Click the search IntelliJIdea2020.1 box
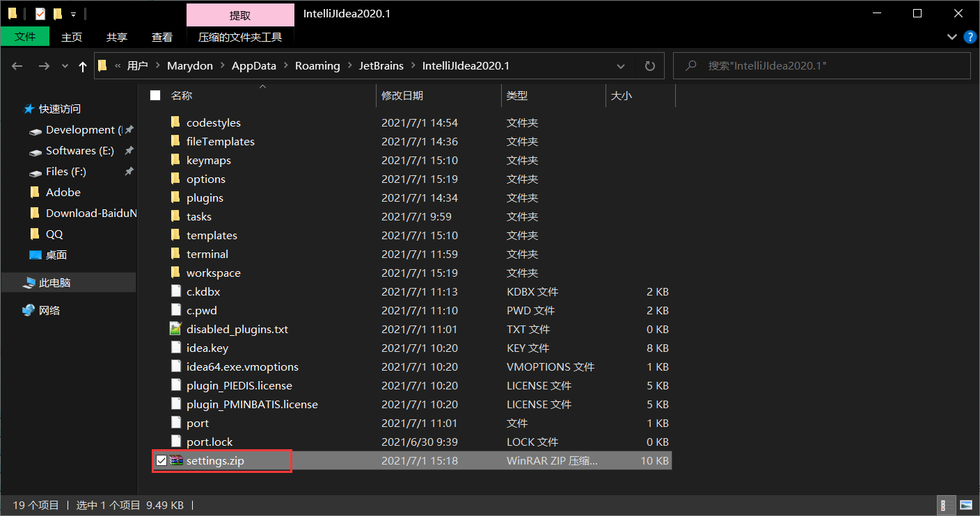This screenshot has height=516, width=980. [822, 66]
